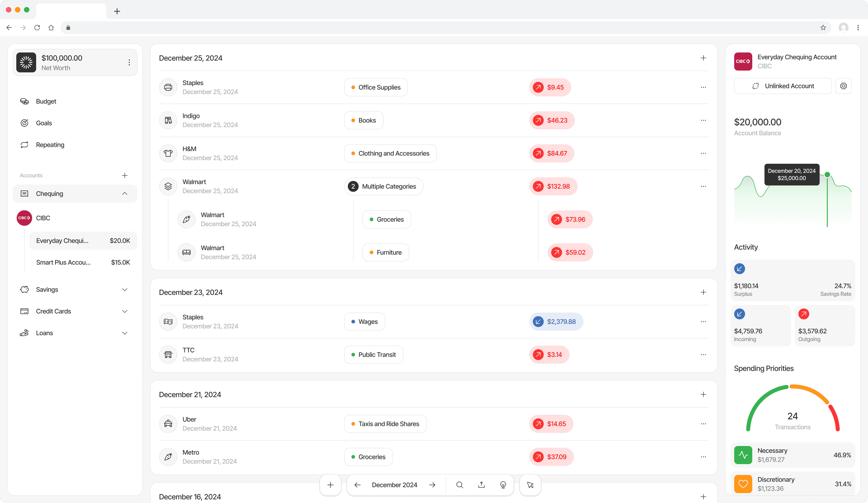
Task: Open Multiple Categories tag on Walmart
Action: [383, 186]
